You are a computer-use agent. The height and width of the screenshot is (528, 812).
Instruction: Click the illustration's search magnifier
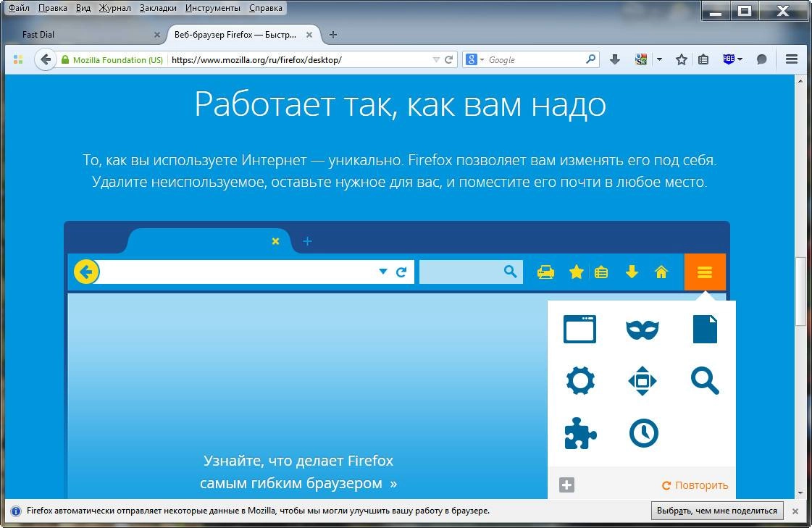coord(510,272)
